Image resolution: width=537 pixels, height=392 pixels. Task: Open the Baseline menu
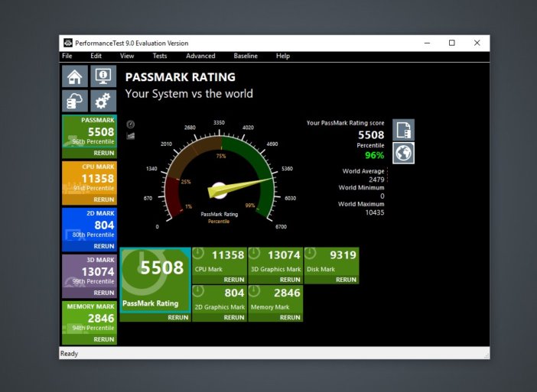pos(246,56)
